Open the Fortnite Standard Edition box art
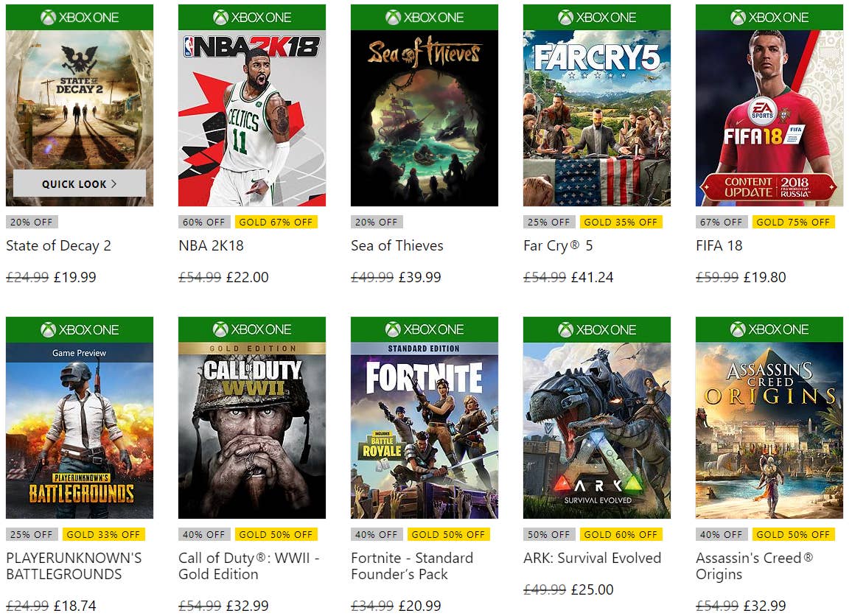This screenshot has height=616, width=852. (424, 430)
